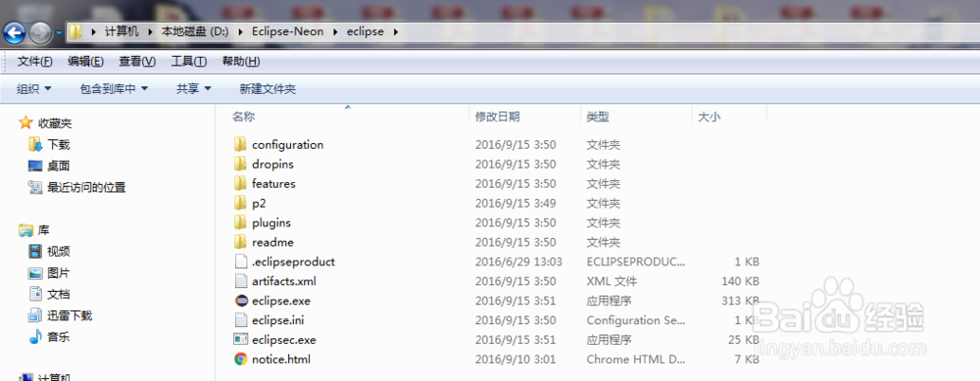Open the 组织 toolbar dropdown
Viewport: 980px width, 381px height.
33,89
